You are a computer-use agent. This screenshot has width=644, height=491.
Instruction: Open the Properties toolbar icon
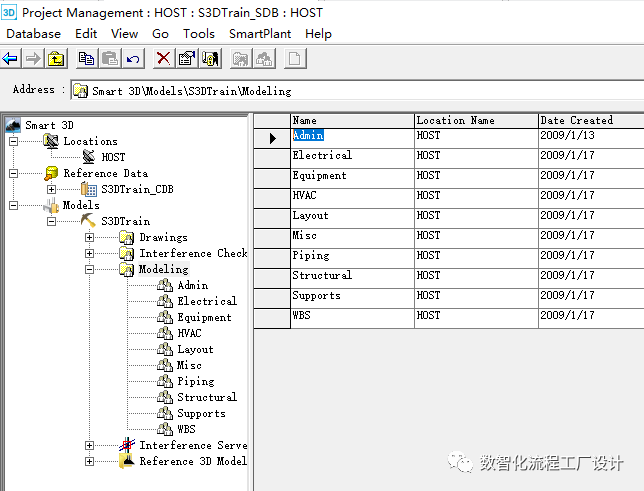click(187, 59)
